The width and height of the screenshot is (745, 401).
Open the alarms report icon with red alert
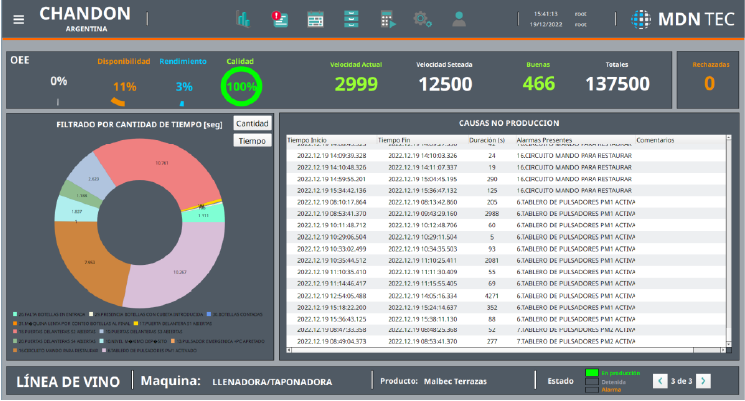[279, 19]
